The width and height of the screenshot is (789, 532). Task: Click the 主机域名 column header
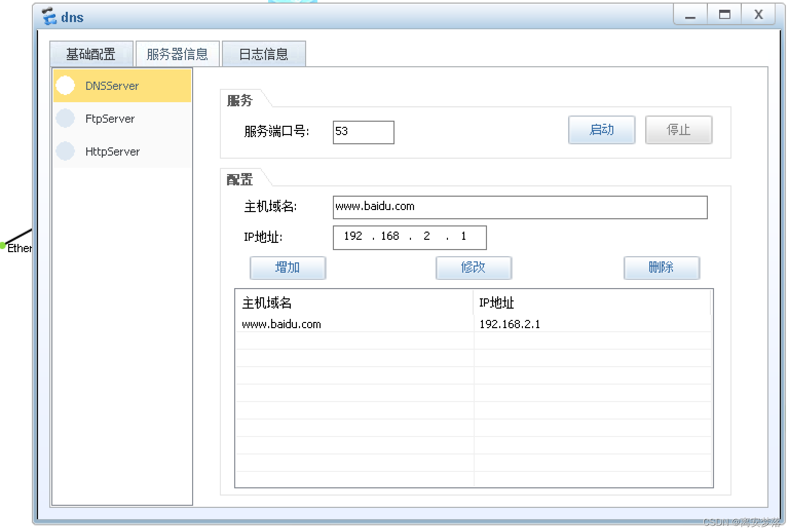pos(354,303)
